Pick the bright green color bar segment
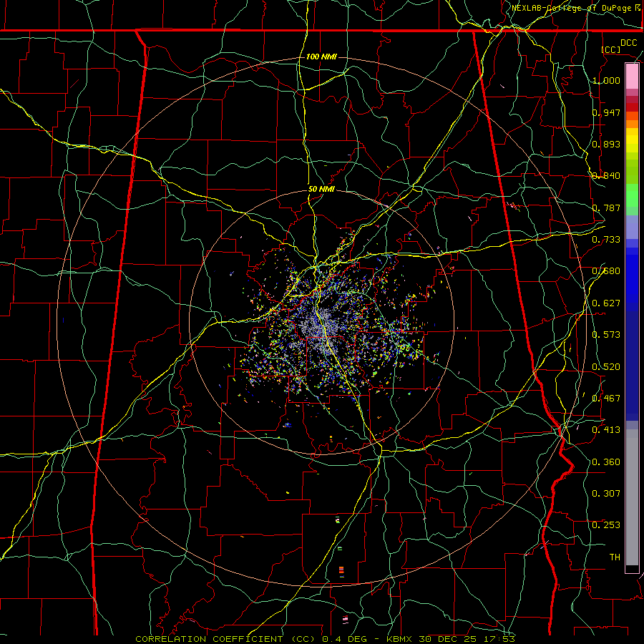 coord(632,195)
